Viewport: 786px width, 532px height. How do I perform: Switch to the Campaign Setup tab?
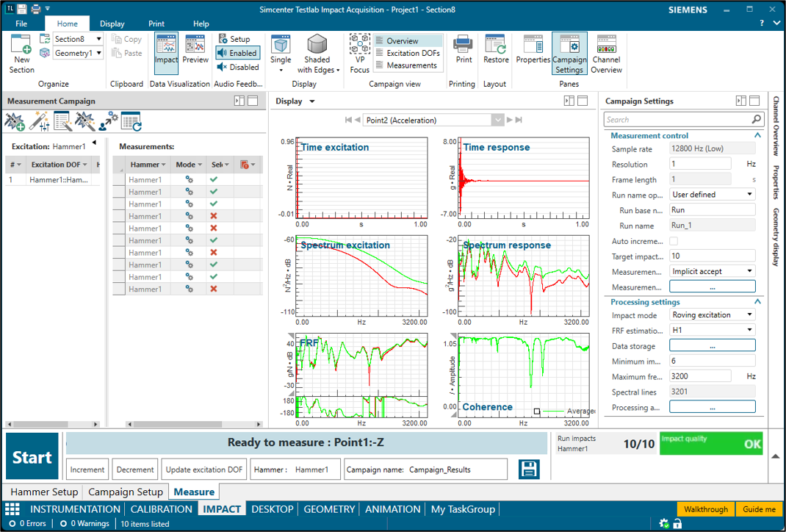(x=126, y=492)
